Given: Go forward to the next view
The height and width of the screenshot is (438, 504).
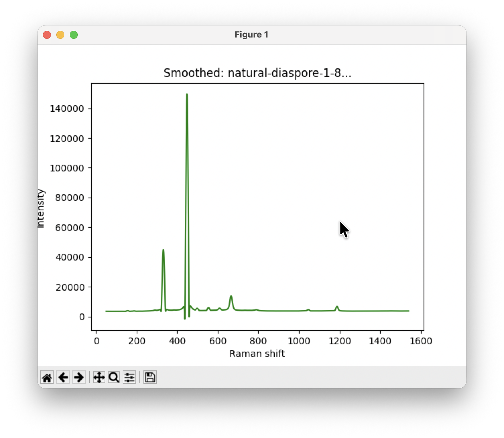Looking at the screenshot, I should point(79,377).
